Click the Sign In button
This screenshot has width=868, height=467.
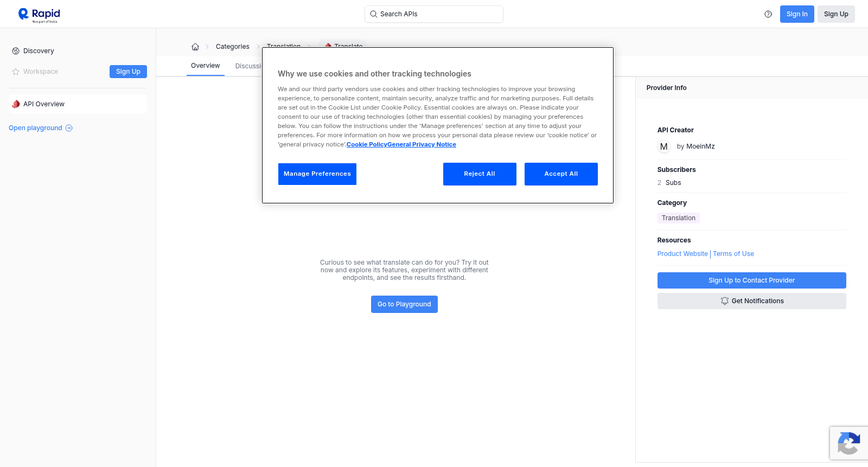point(797,14)
